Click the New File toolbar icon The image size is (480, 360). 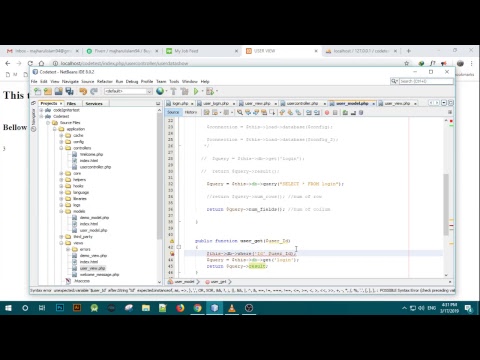click(38, 91)
